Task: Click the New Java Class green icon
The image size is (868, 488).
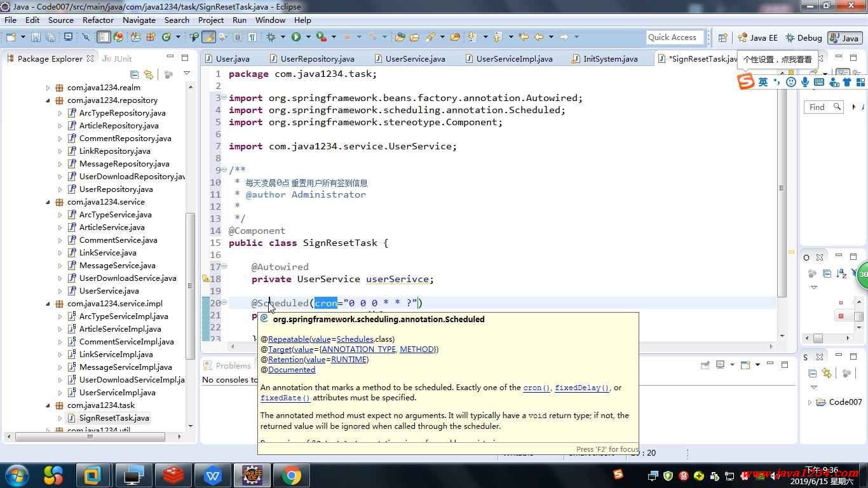Action: 166,37
